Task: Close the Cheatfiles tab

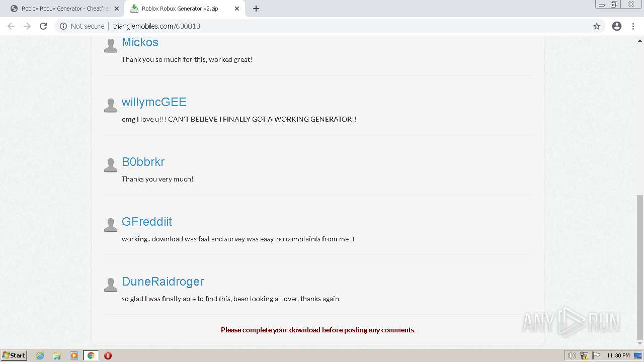Action: pyautogui.click(x=117, y=9)
